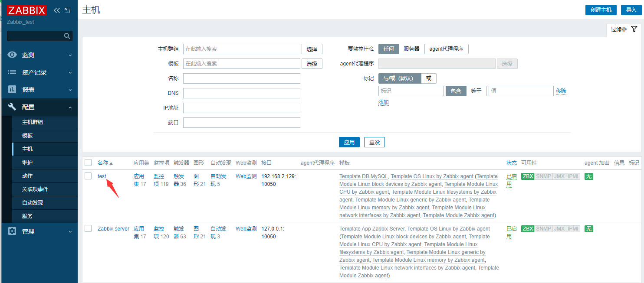The height and width of the screenshot is (283, 644).
Task: Open the host named test
Action: (102, 176)
